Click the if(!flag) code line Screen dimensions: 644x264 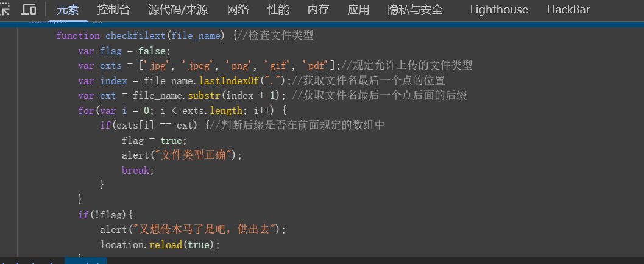point(106,215)
